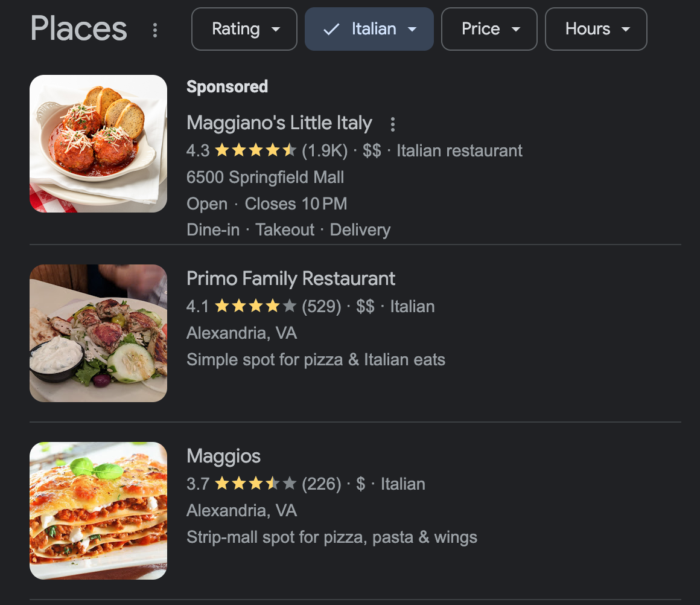Click the address 6500 Springfield Mall
This screenshot has width=700, height=605.
click(265, 177)
